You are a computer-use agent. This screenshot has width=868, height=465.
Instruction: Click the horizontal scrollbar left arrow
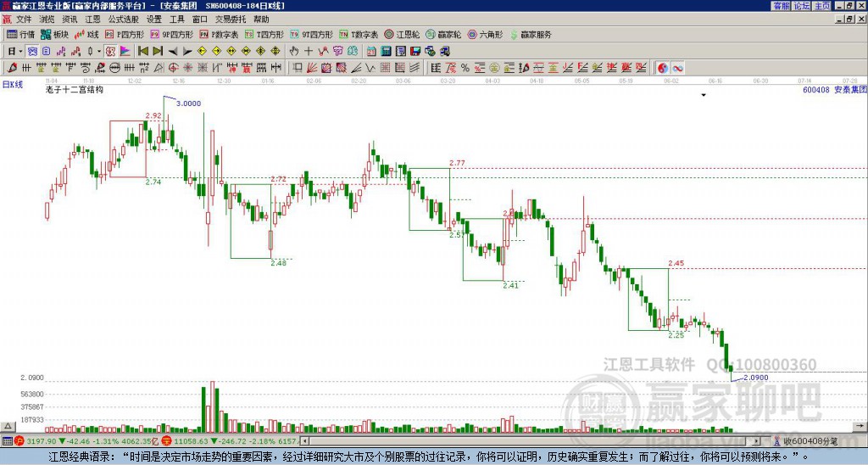[x=304, y=441]
